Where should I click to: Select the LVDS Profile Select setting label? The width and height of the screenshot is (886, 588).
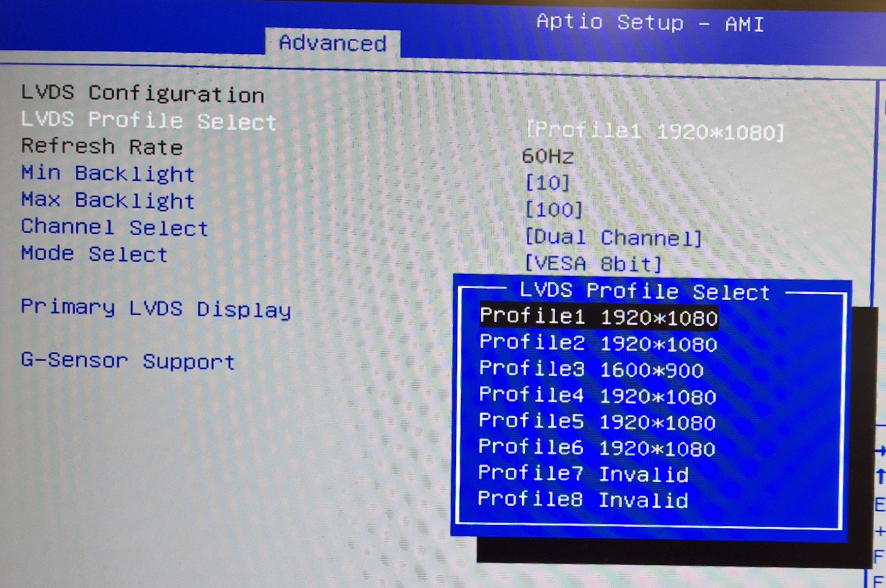[148, 121]
